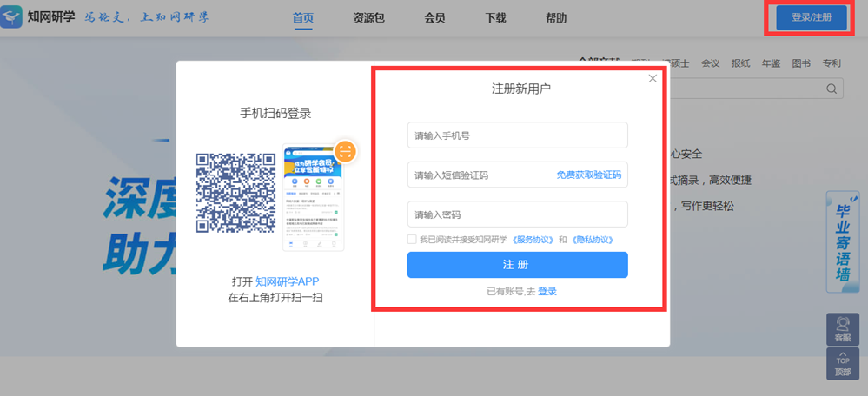Check the agreement acceptance checkbox
This screenshot has width=868, height=396.
tap(412, 240)
